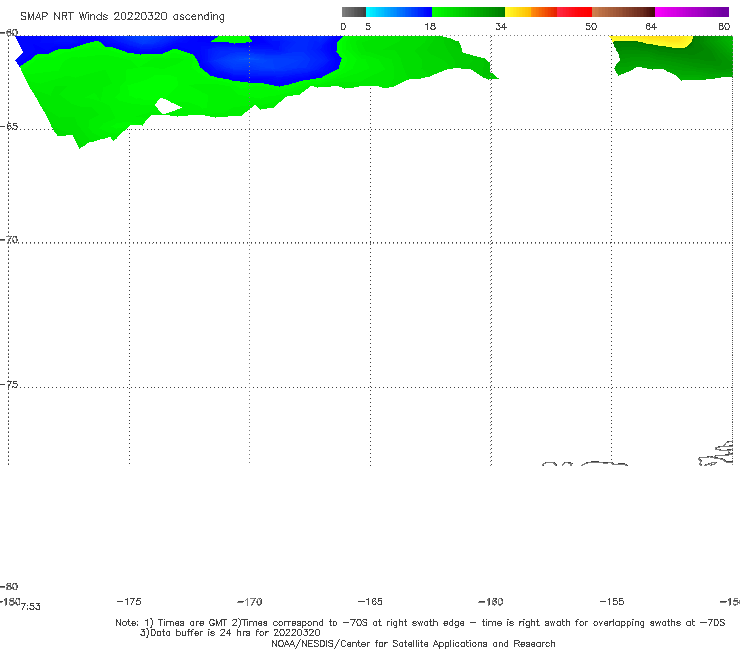
Task: Pick the yellow-to-red 34–50 color bar segment
Action: click(548, 12)
